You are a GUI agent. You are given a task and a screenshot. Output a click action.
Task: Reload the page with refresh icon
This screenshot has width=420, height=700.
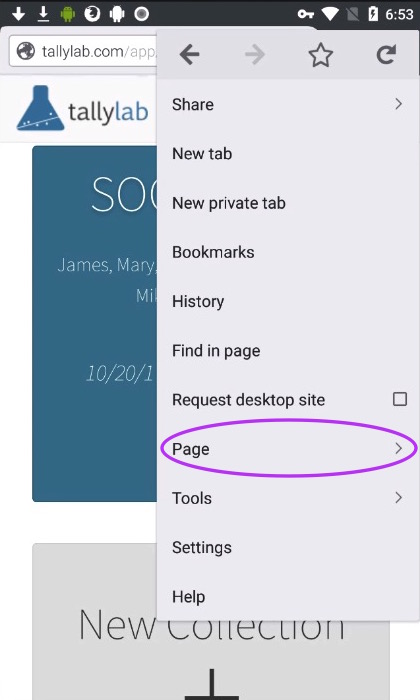point(386,54)
